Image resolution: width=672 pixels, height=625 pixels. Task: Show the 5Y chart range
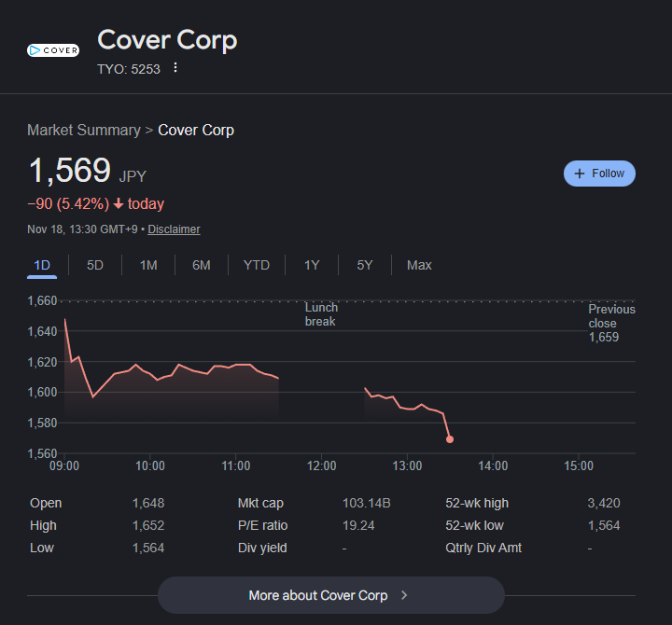pos(365,265)
